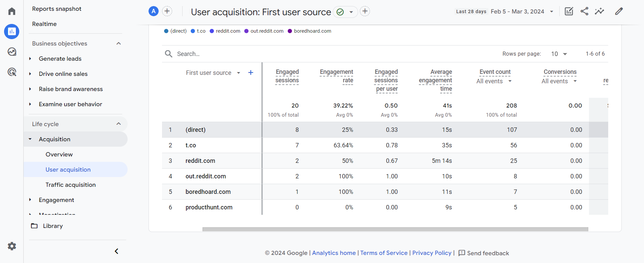Screen dimensions: 644x263
Task: Add comparison with plus icon beside A badge
Action: (x=167, y=11)
